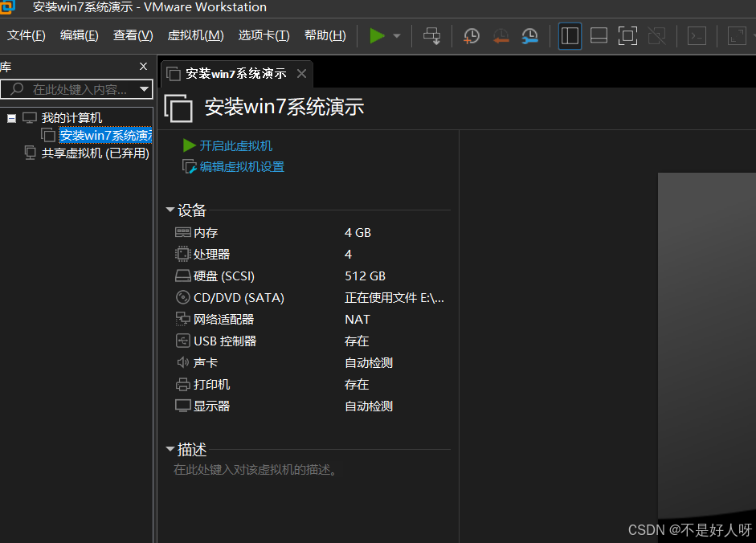The height and width of the screenshot is (543, 756).
Task: Take a snapshot with the clock-plus icon
Action: (471, 35)
